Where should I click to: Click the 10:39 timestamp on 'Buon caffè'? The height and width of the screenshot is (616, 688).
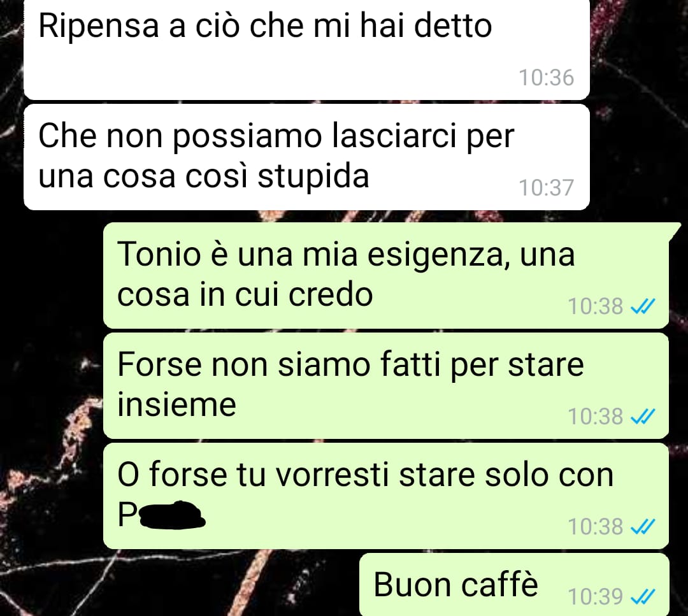[x=596, y=597]
